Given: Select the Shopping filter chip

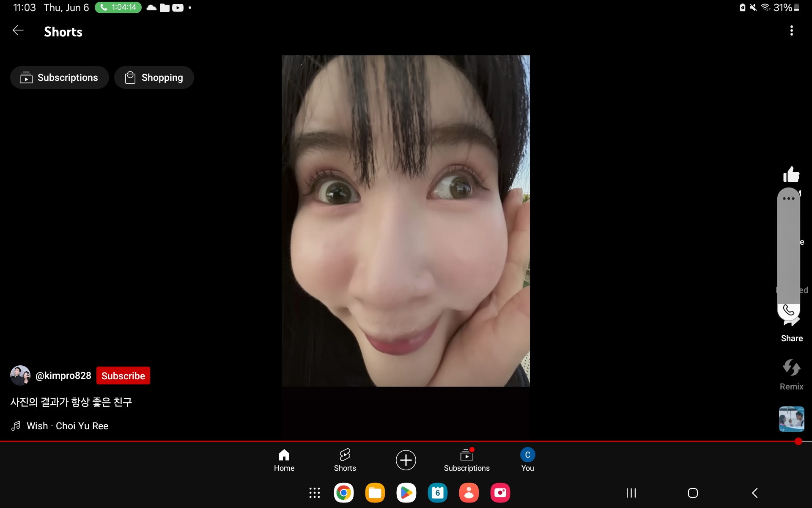Looking at the screenshot, I should coord(154,77).
